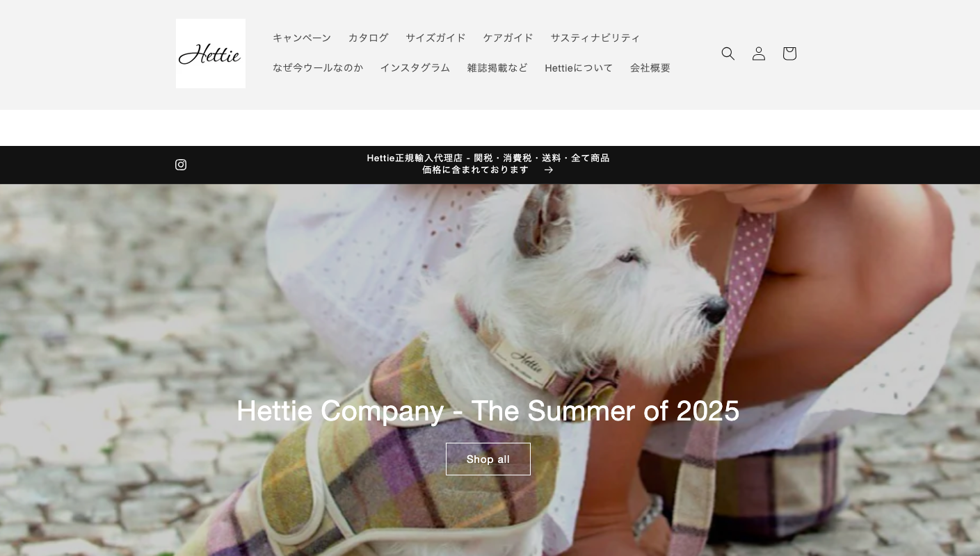Open the サイズガイド menu item
This screenshot has width=980, height=556.
point(436,38)
